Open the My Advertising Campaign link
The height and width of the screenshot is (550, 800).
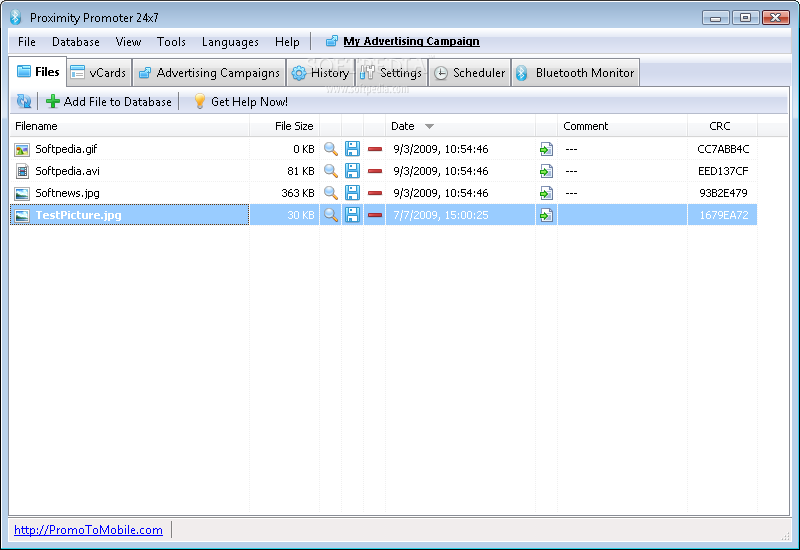pyautogui.click(x=411, y=41)
